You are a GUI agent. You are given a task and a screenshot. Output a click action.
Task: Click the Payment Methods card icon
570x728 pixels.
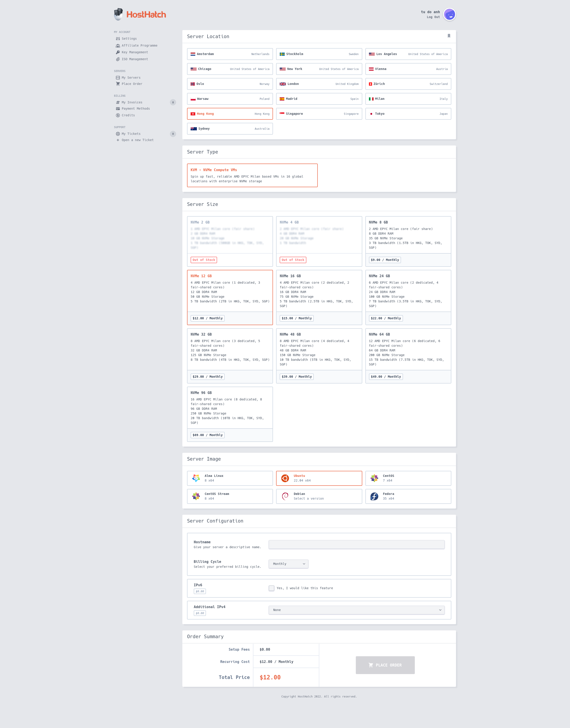point(118,109)
